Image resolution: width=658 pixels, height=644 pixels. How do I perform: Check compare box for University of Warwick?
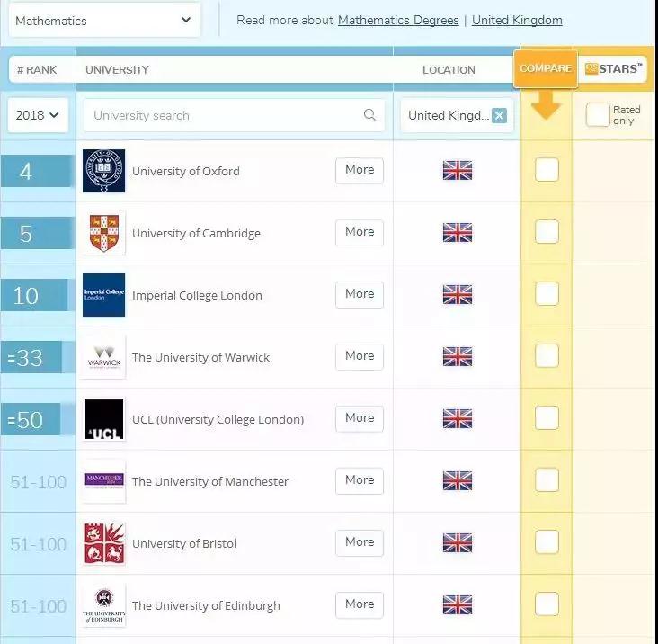pos(547,356)
